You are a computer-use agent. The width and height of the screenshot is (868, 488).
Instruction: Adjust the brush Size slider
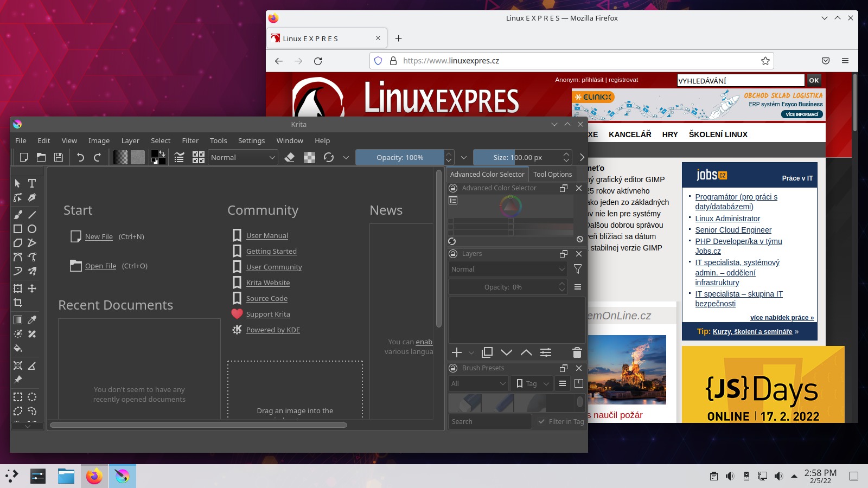pos(518,157)
